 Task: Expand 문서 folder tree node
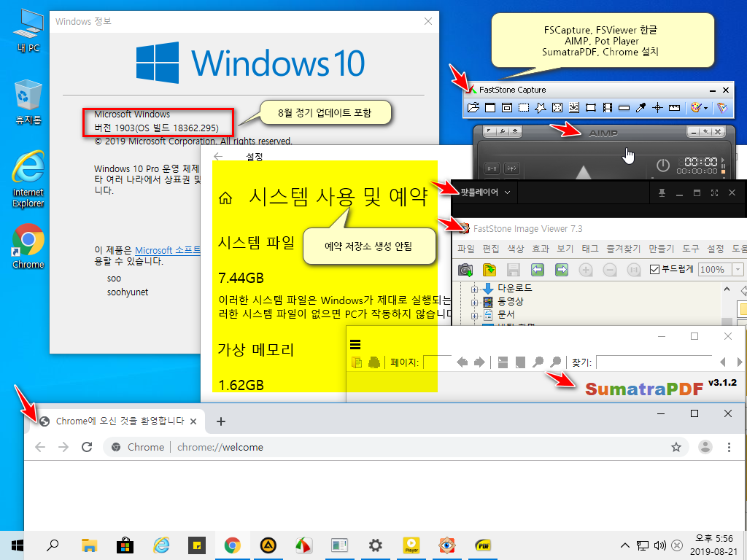(474, 315)
